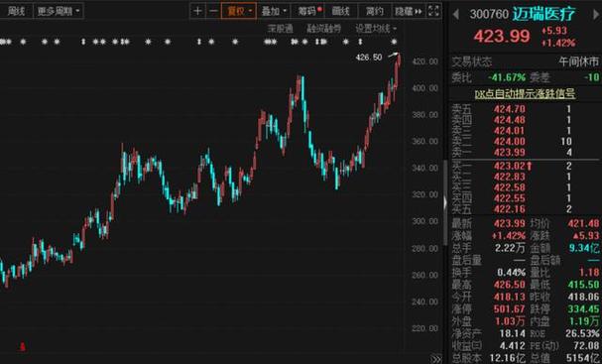Click the PE(动) value 72.08
Viewport: 602px width, 364px height.
click(586, 346)
